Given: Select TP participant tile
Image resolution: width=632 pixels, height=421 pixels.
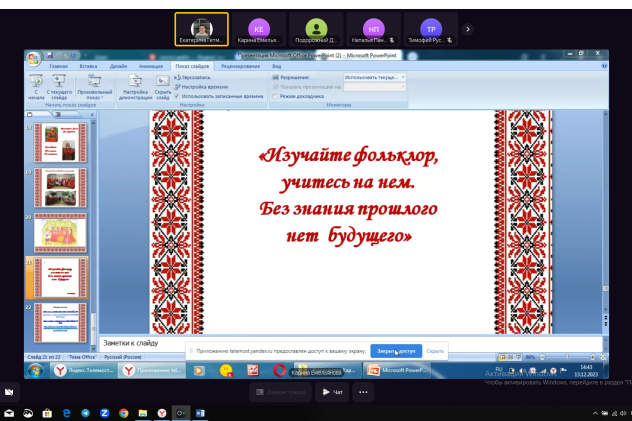Looking at the screenshot, I should tap(431, 29).
